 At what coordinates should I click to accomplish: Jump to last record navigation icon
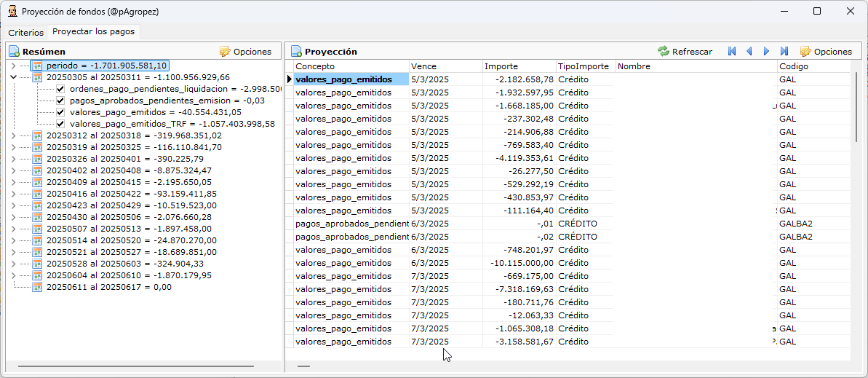tap(784, 52)
